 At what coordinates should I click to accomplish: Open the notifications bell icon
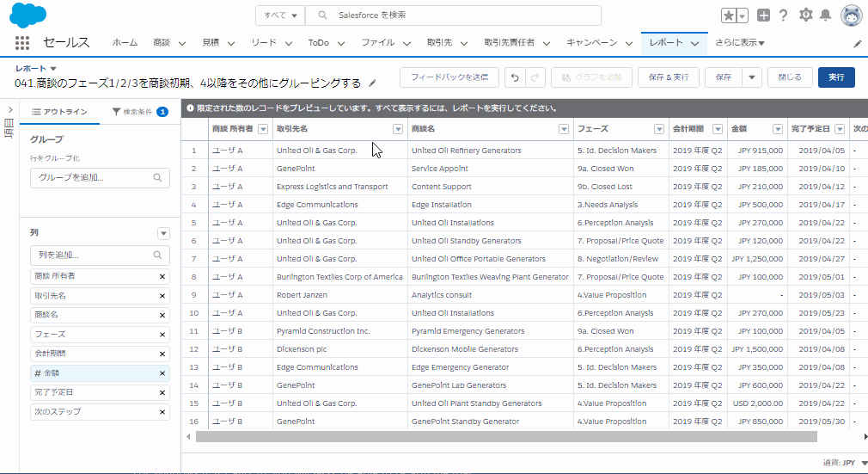(x=825, y=15)
